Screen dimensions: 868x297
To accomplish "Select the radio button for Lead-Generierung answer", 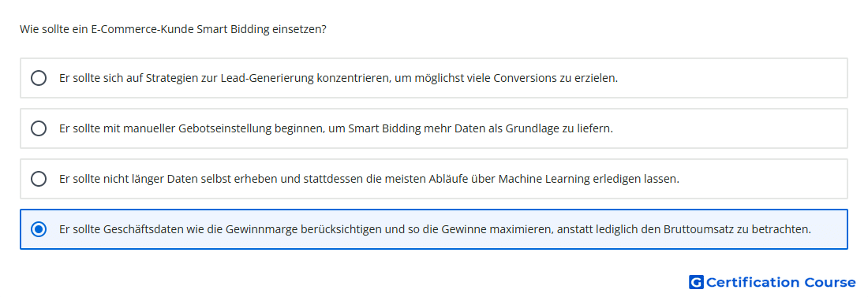I will coord(39,78).
